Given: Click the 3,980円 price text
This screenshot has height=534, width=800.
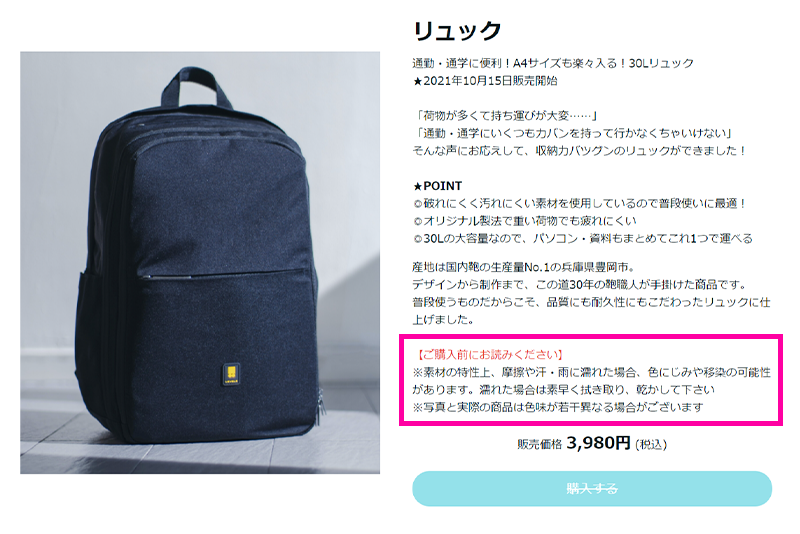Looking at the screenshot, I should [x=598, y=443].
